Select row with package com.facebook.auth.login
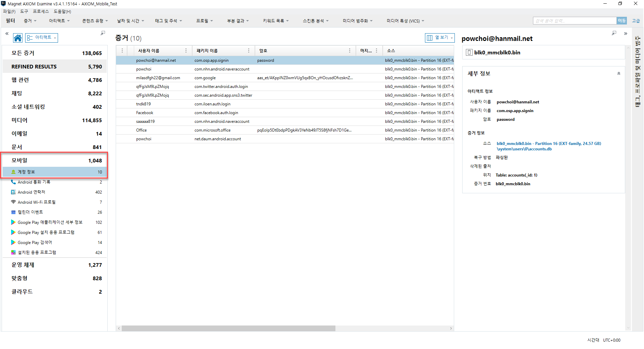Viewport: 644px width, 349px height. pyautogui.click(x=285, y=113)
